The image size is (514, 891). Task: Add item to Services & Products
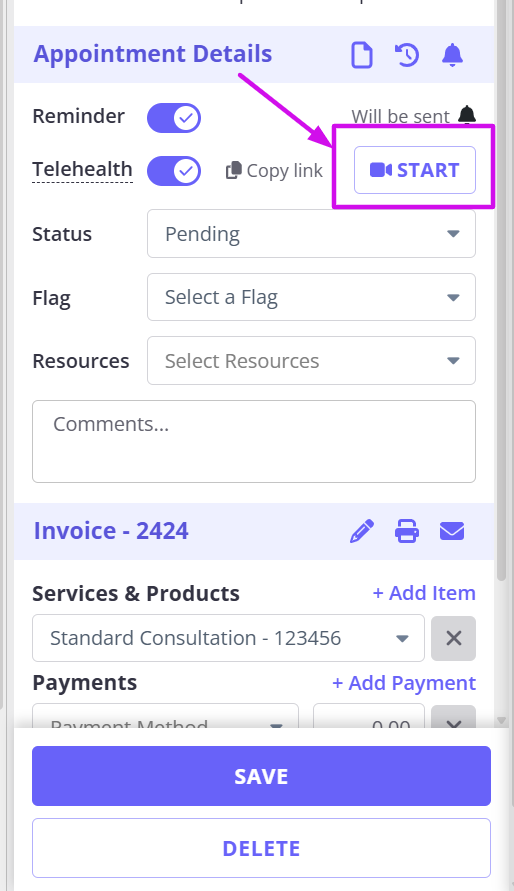424,593
